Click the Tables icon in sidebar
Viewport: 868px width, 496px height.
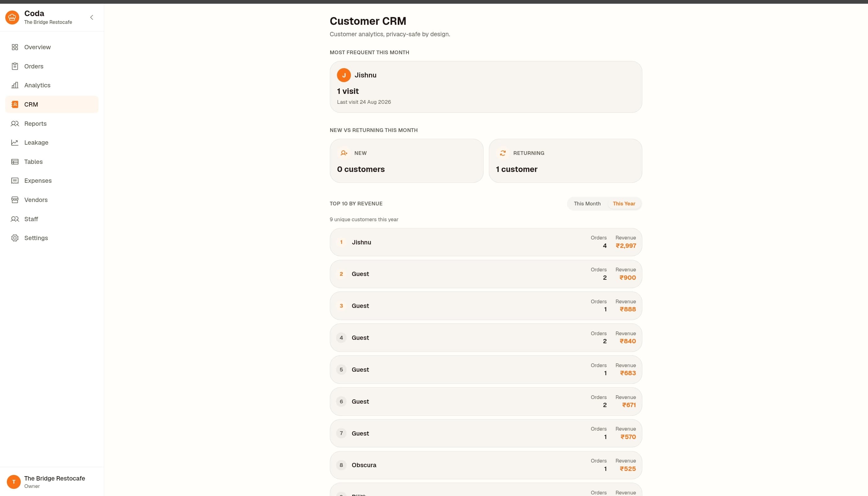[x=15, y=161]
